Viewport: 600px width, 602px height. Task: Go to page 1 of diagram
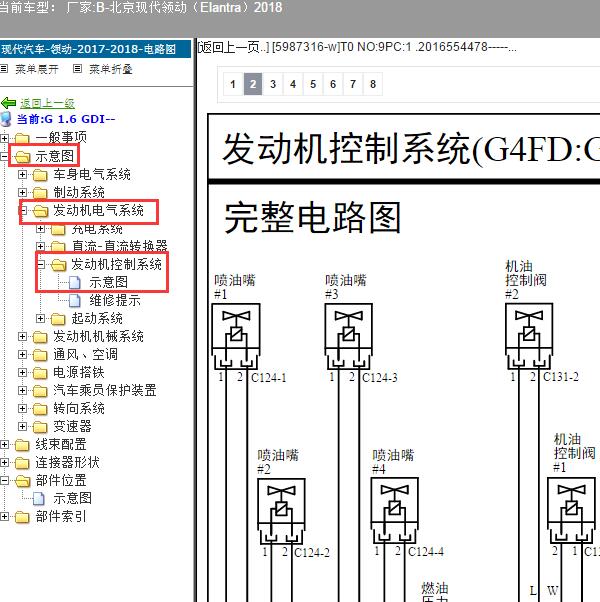coord(233,84)
